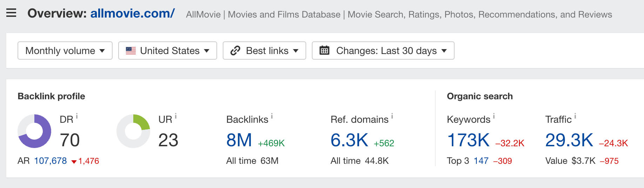This screenshot has height=188, width=644.
Task: Click the purple DR donut chart
Action: pyautogui.click(x=34, y=131)
